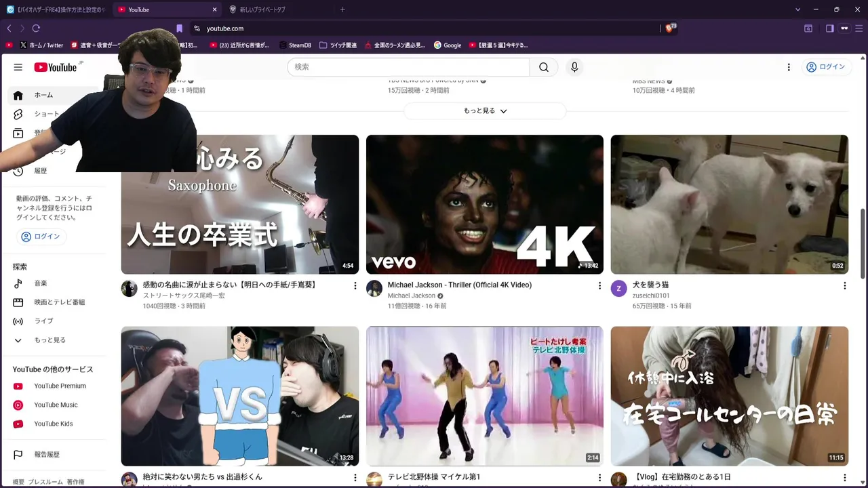This screenshot has width=868, height=488.
Task: Focus the YouTube search field
Action: [408, 67]
